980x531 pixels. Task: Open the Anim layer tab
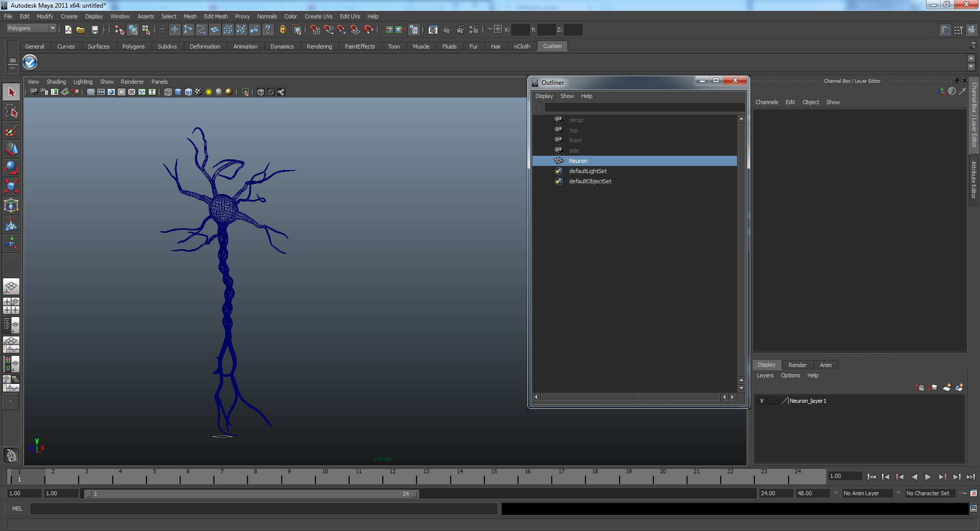click(x=825, y=365)
